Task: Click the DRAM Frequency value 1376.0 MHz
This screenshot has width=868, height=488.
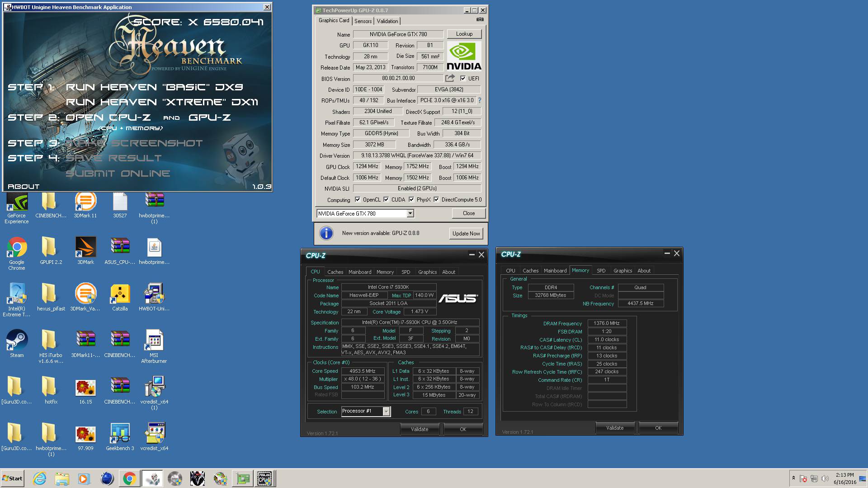Action: 607,323
